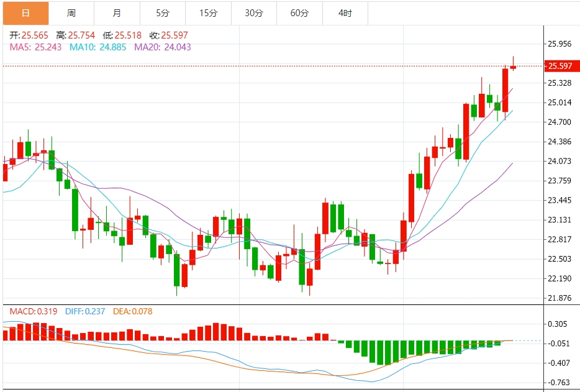Open the 30分 interval tab
The image size is (580, 392).
coord(254,13)
